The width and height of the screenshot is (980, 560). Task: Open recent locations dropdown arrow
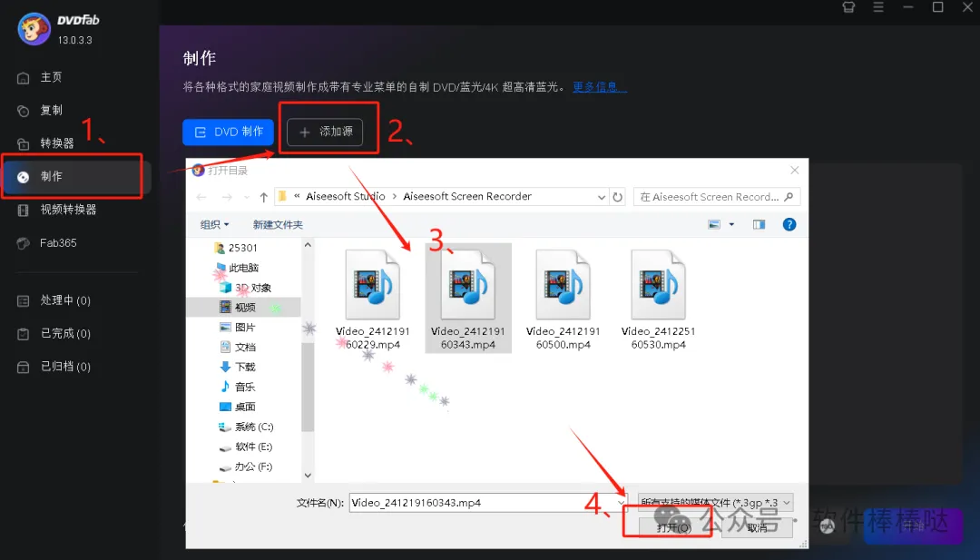(x=246, y=197)
